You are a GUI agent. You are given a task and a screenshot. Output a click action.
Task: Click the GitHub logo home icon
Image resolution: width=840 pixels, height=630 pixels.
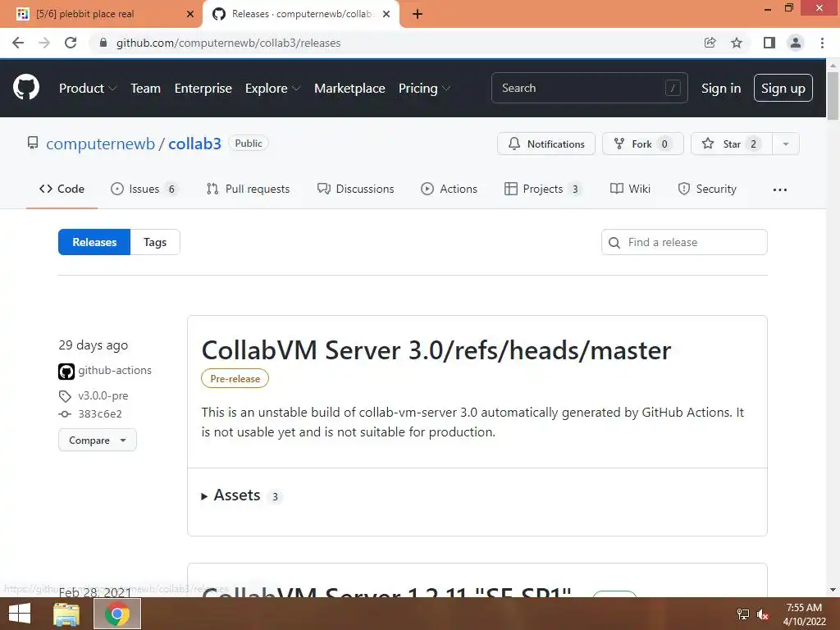(25, 87)
